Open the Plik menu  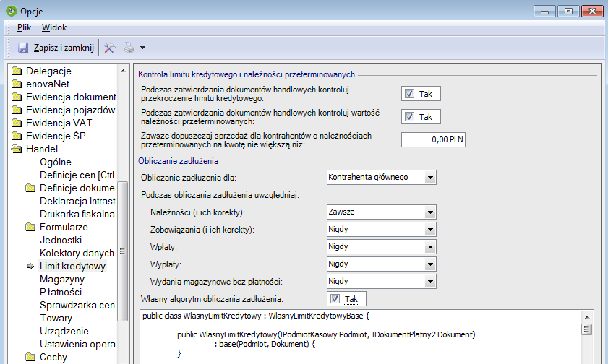click(x=24, y=27)
